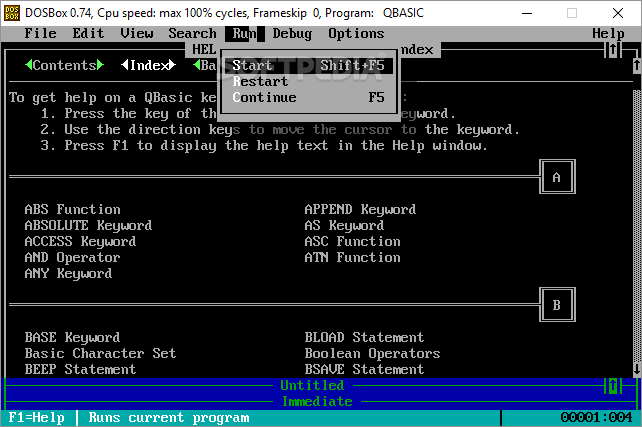Click F1=Help in the status bar
This screenshot has width=642, height=427.
(x=36, y=418)
